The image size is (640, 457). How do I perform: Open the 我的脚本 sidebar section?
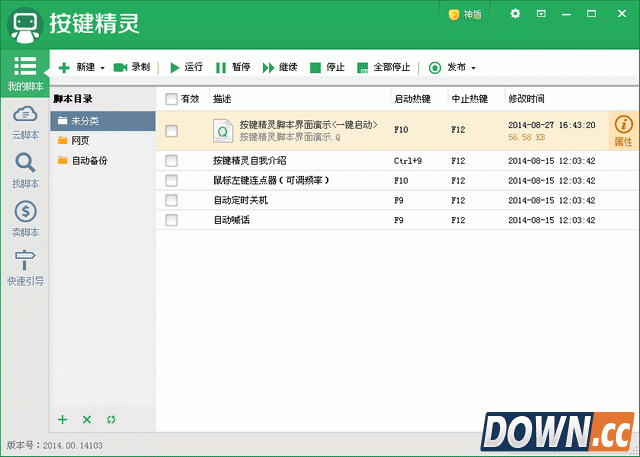(x=25, y=73)
